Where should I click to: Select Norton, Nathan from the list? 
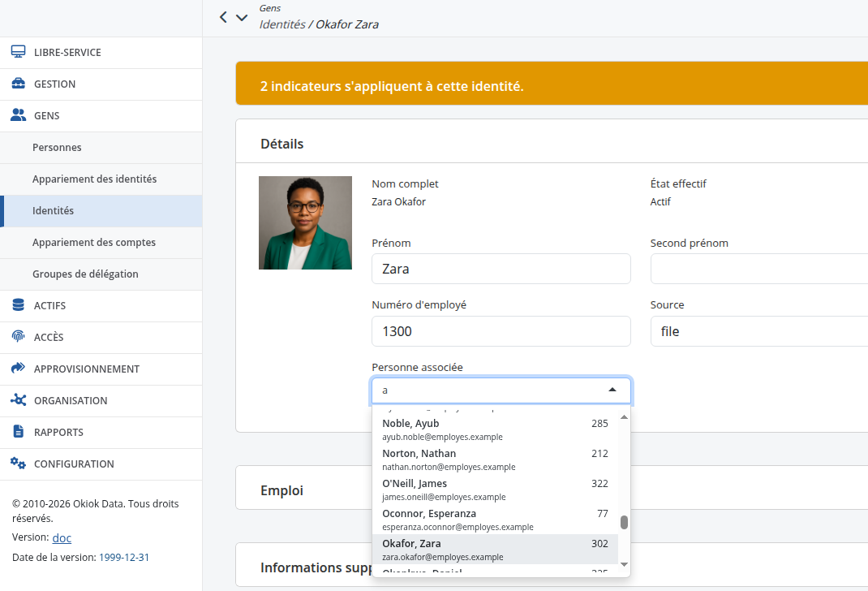click(x=495, y=459)
